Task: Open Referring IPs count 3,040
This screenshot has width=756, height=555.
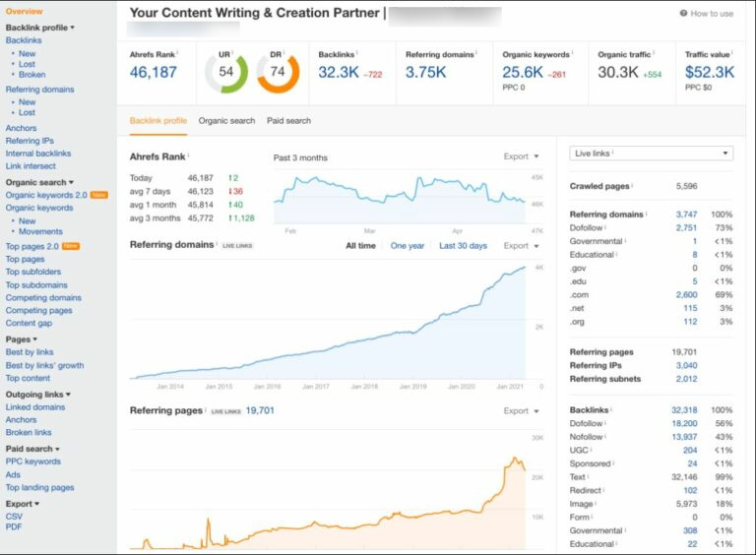Action: click(686, 366)
